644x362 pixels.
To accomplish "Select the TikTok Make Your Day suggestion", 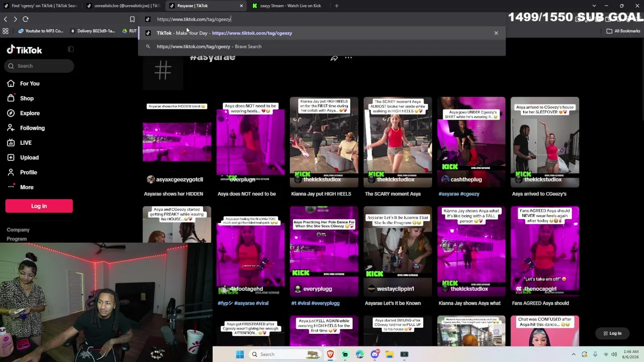I will tap(322, 33).
